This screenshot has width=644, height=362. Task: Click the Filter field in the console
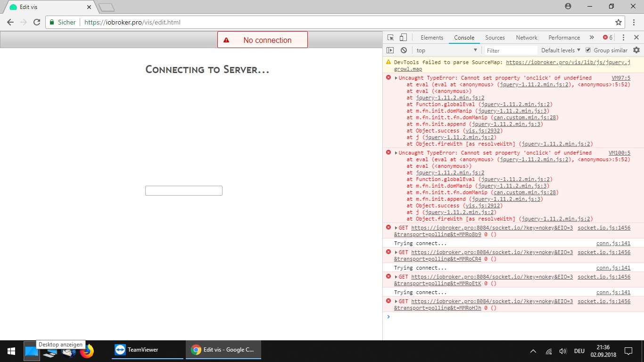point(511,50)
